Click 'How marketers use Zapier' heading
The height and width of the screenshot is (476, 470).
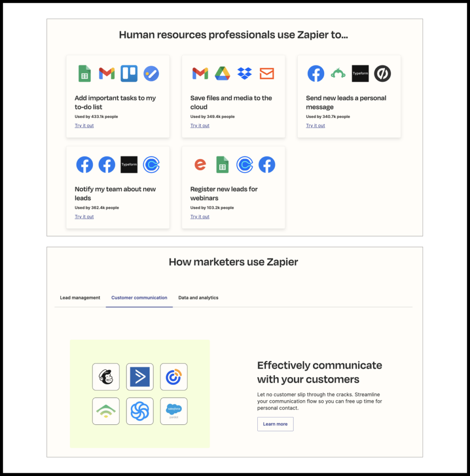click(x=234, y=262)
